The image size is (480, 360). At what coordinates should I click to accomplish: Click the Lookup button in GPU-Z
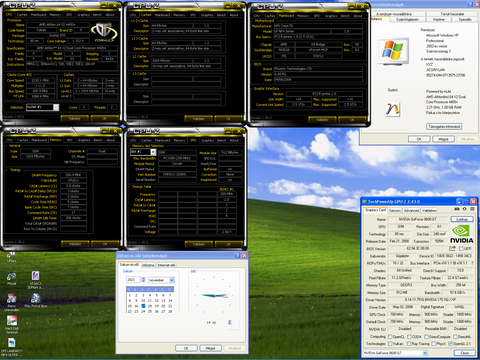(462, 219)
